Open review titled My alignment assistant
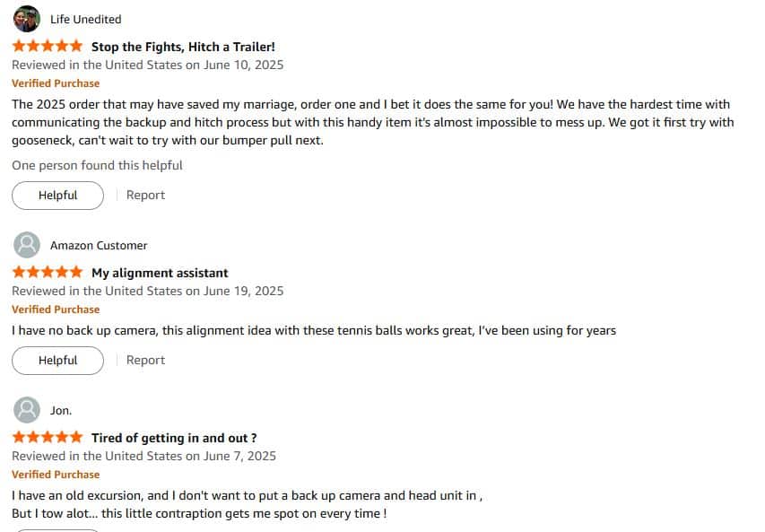 click(160, 273)
